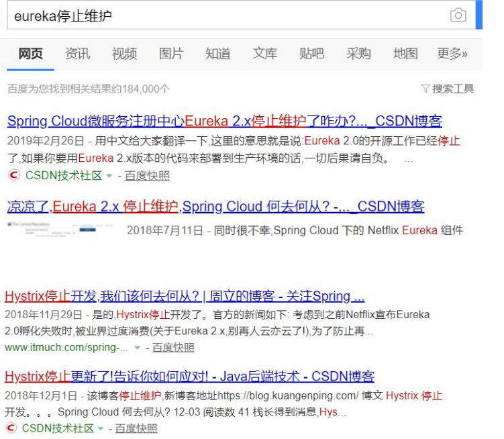Switch to the 文库 tab
504x439 pixels.
point(265,54)
